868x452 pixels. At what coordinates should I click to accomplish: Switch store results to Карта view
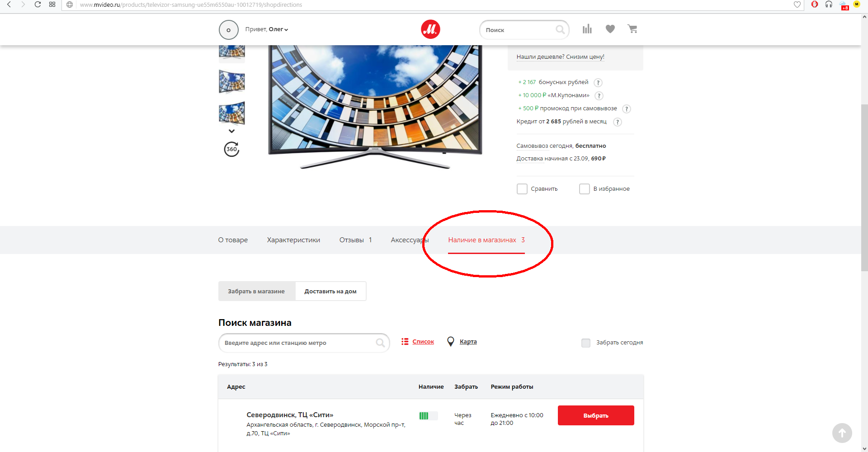pos(462,342)
